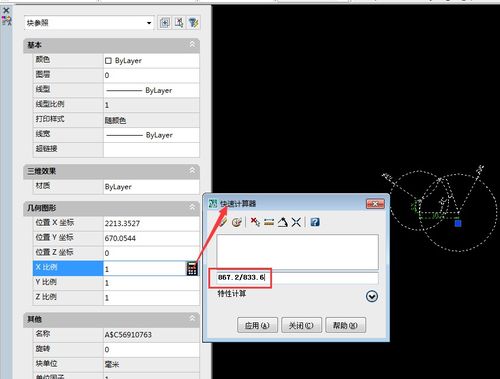The height and width of the screenshot is (379, 500).
Task: Click the intersection of two lines icon
Action: point(296,222)
